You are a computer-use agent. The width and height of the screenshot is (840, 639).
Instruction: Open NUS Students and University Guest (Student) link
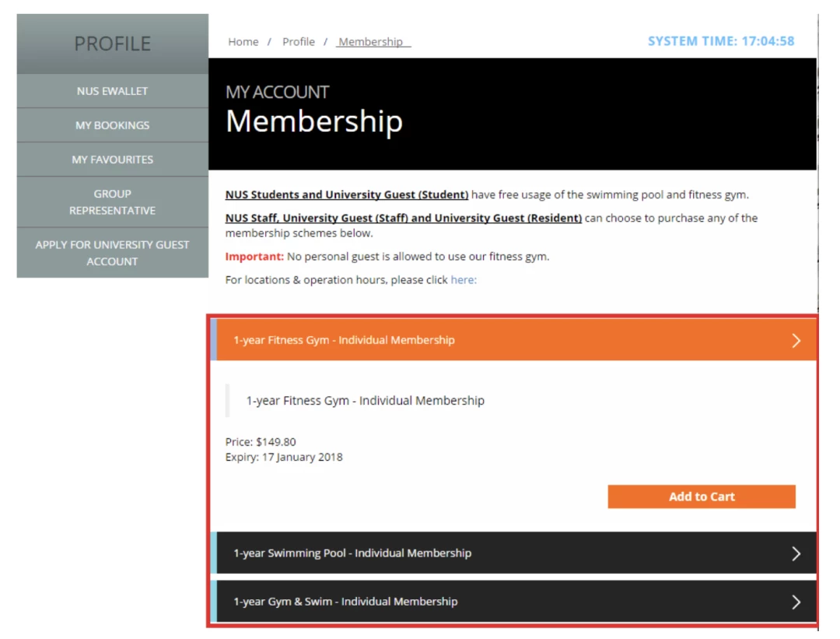(x=347, y=195)
